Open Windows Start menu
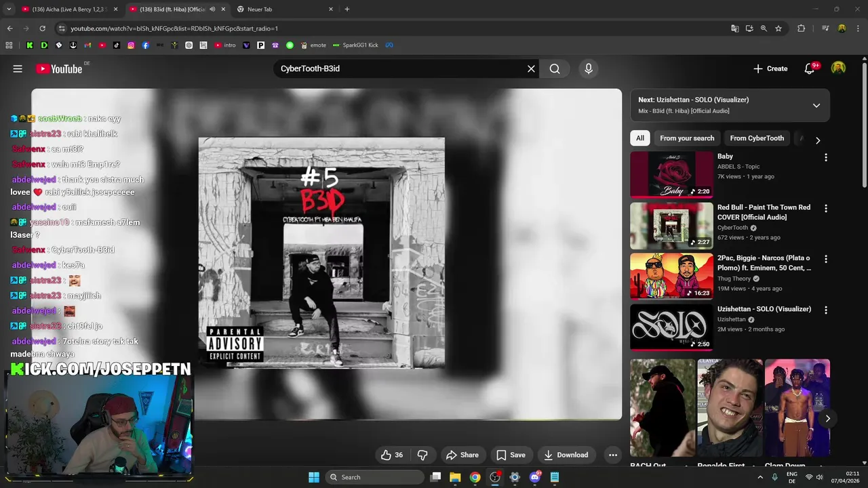The height and width of the screenshot is (488, 868). 314,477
